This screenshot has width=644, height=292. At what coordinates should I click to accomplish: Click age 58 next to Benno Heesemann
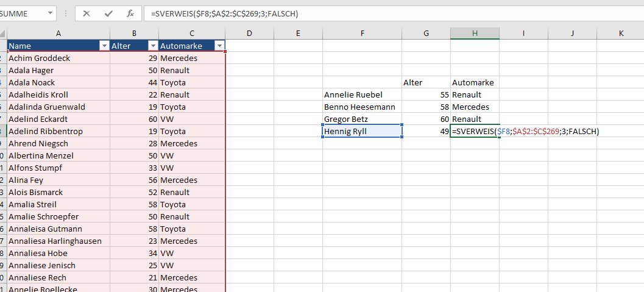426,107
